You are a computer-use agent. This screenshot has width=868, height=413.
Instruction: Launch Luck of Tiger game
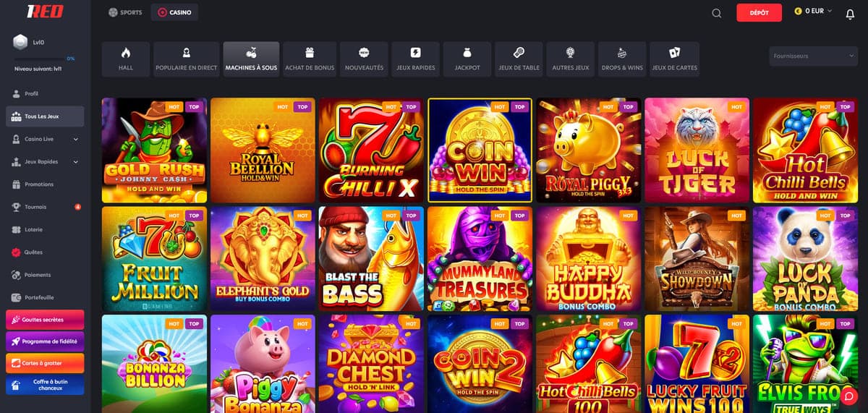pos(697,150)
